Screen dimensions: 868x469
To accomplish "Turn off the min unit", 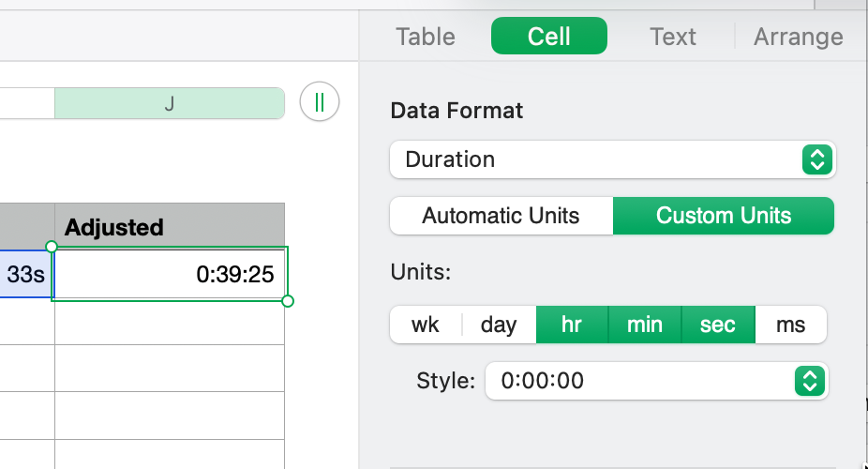I will [645, 325].
